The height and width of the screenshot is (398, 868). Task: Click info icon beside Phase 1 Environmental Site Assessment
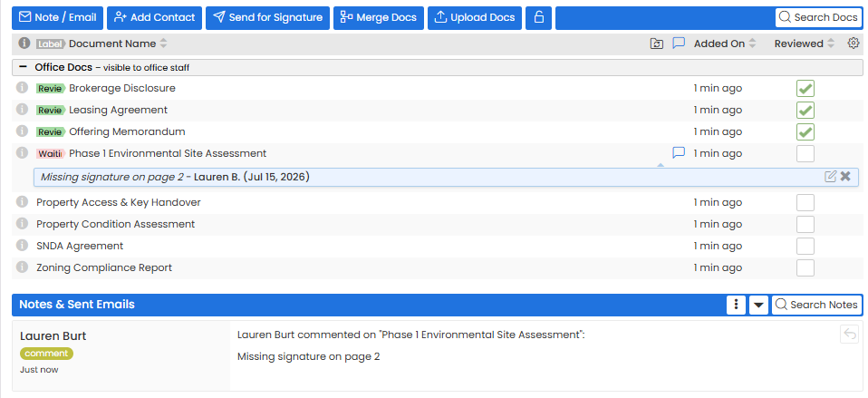22,153
